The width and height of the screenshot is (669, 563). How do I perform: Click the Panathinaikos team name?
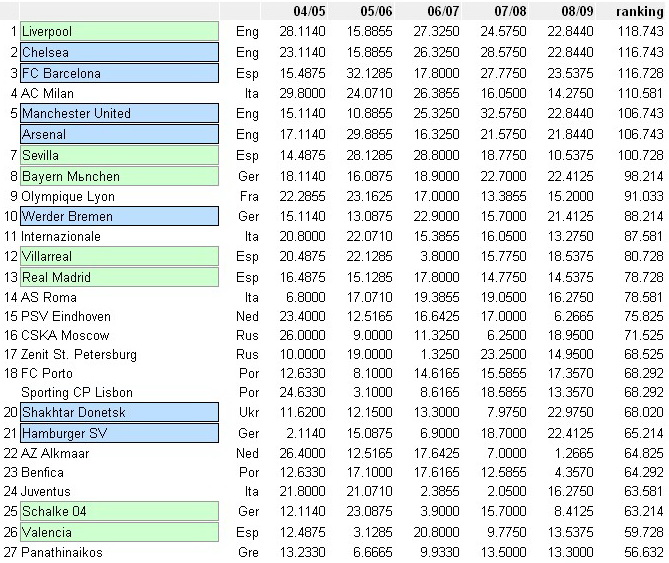point(61,552)
